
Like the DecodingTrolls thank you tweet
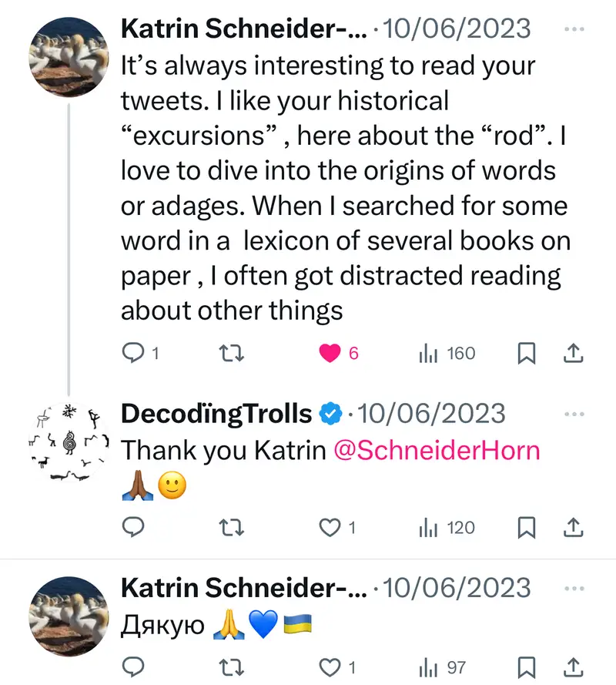330,528
